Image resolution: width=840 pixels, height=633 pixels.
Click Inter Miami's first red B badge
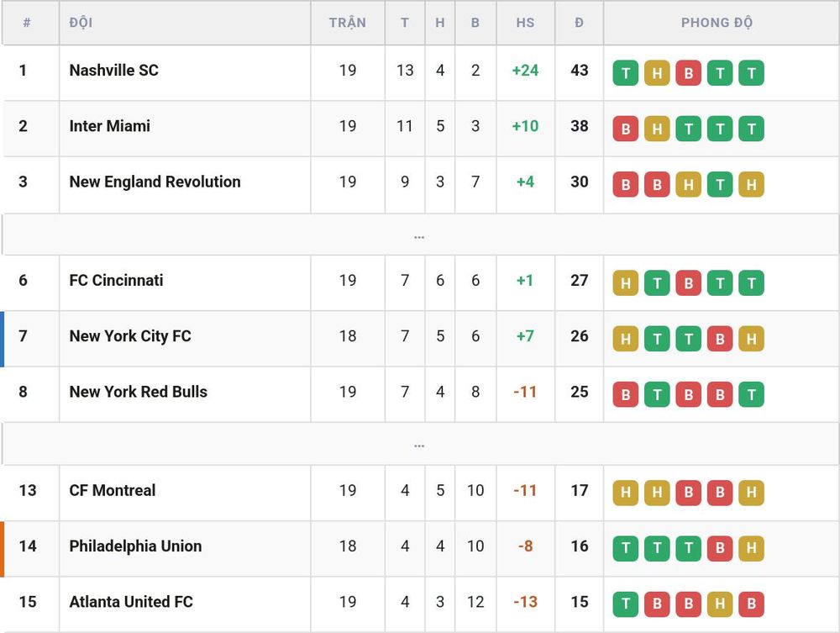point(625,129)
